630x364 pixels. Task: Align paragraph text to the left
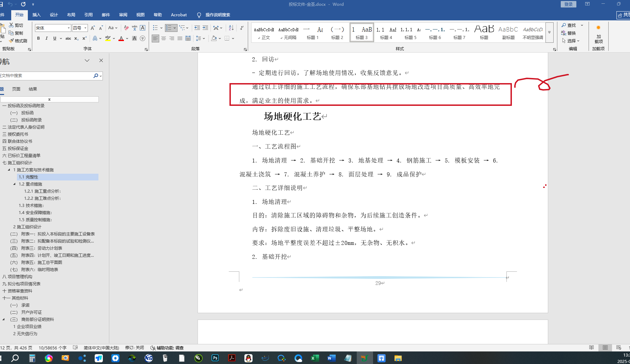(155, 38)
